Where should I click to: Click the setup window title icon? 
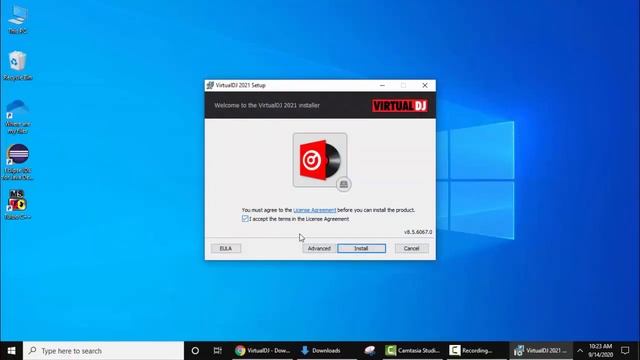click(x=210, y=85)
